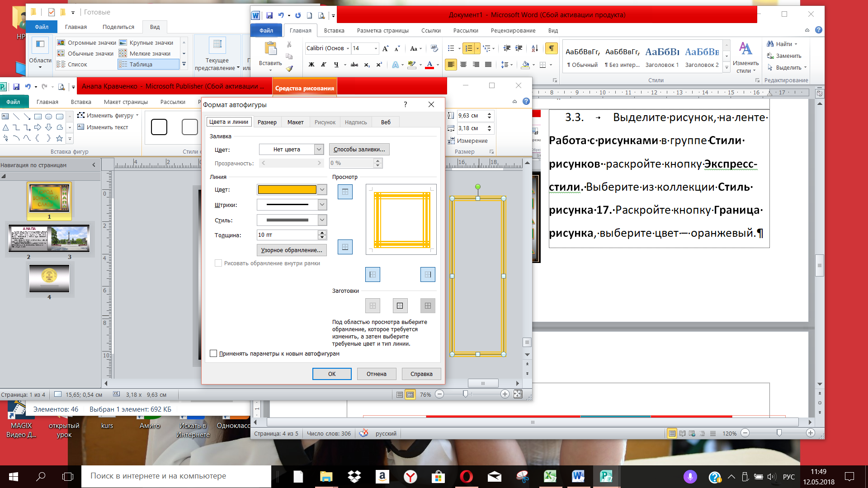
Task: Click Способы заливки button
Action: pos(359,149)
